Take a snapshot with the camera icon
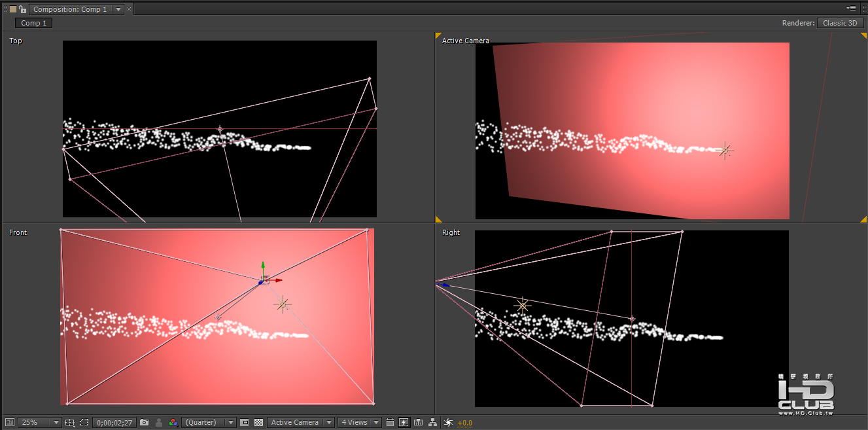868x430 pixels. tap(144, 423)
